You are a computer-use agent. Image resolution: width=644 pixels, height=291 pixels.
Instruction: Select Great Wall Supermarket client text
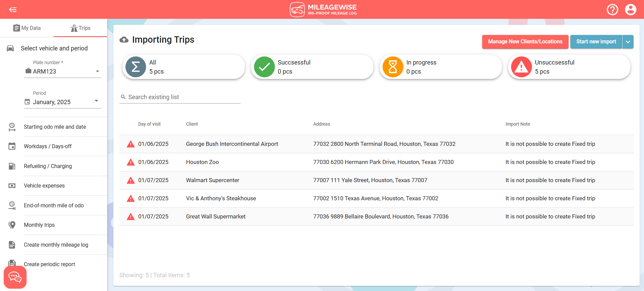[x=216, y=216]
